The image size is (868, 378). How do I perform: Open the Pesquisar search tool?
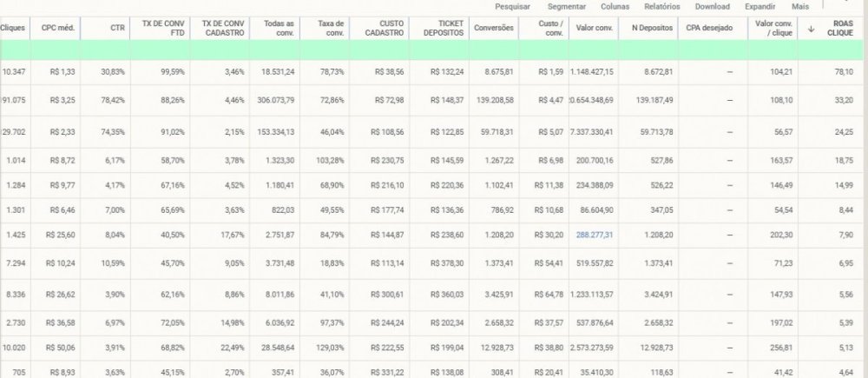point(512,7)
